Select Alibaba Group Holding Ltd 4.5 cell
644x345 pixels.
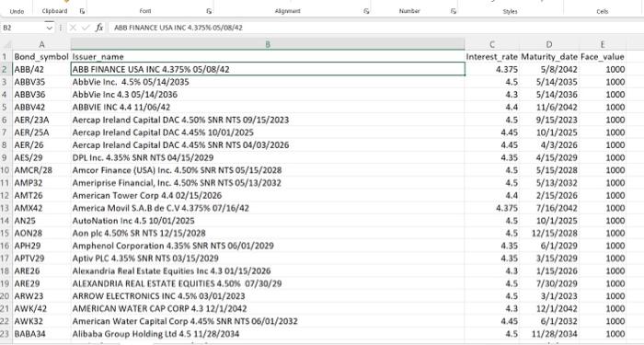click(268, 333)
